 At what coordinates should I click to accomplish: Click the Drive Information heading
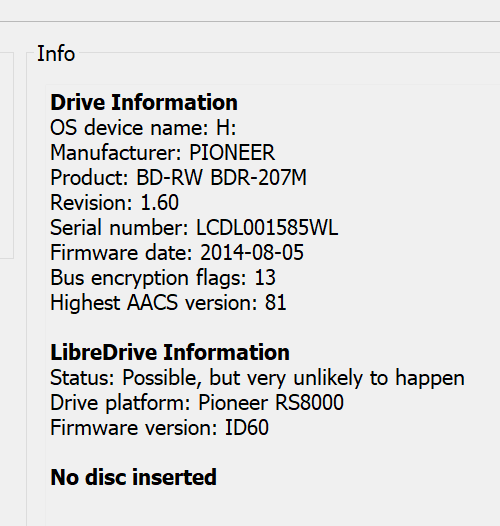point(144,102)
